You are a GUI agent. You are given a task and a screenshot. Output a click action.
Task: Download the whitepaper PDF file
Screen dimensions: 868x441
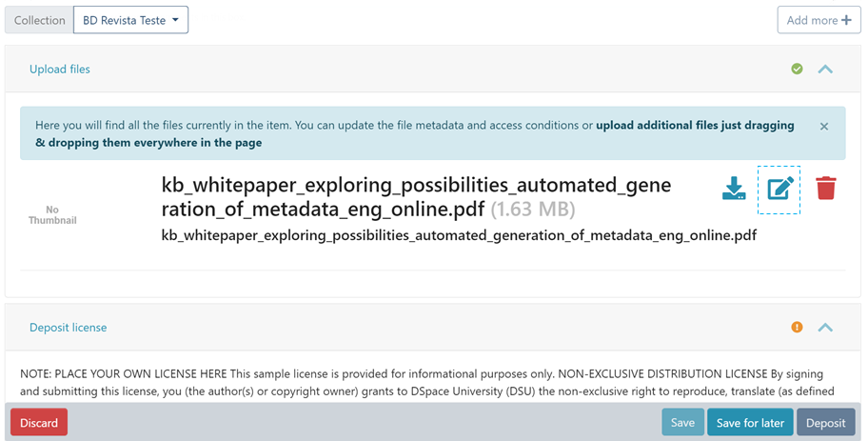[734, 189]
